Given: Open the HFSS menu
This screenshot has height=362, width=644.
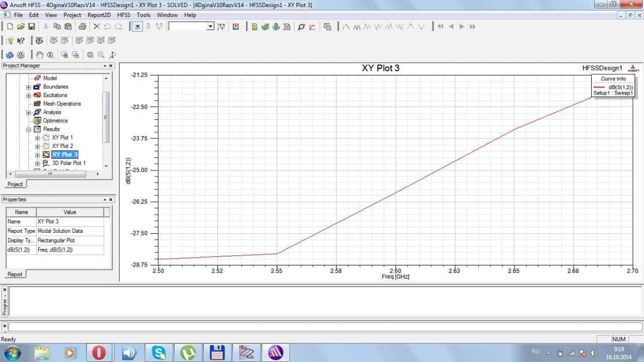Looking at the screenshot, I should 124,15.
